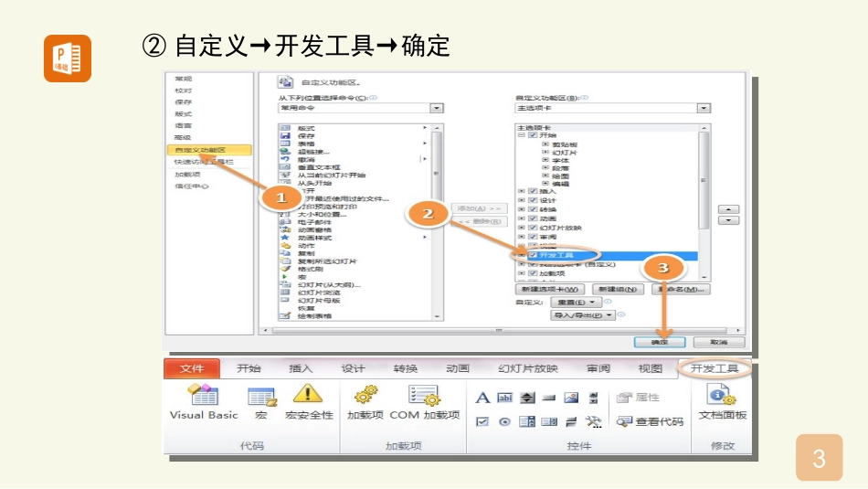Select 格式刷 command in command list
The height and width of the screenshot is (489, 868).
(x=302, y=269)
